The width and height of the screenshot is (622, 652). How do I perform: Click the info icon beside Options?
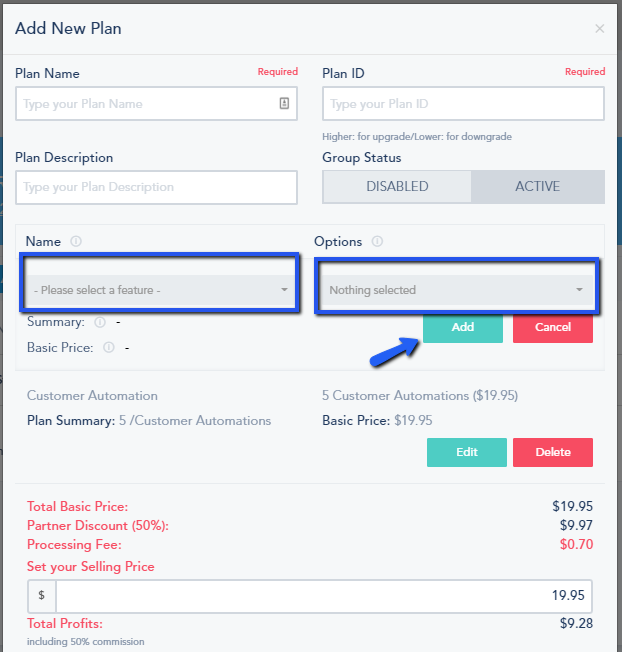tap(377, 241)
